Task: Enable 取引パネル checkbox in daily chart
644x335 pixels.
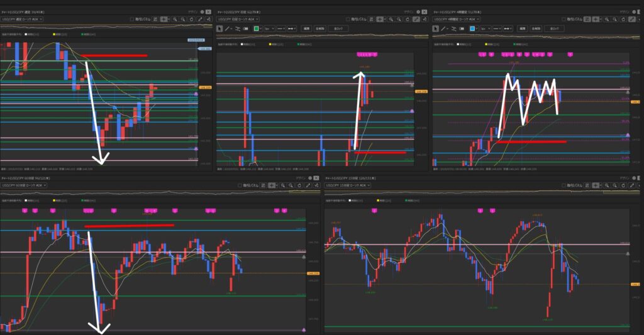Action: pos(348,19)
